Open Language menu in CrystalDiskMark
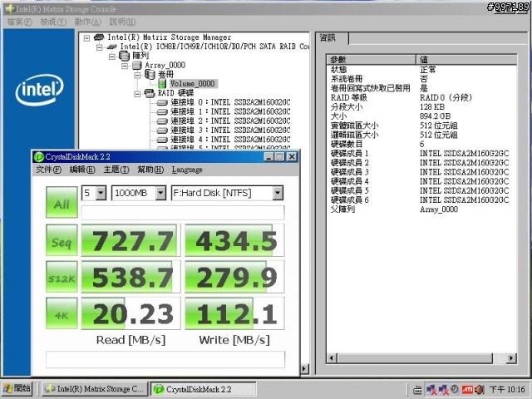Screen dimensions: 532x399 coord(187,170)
